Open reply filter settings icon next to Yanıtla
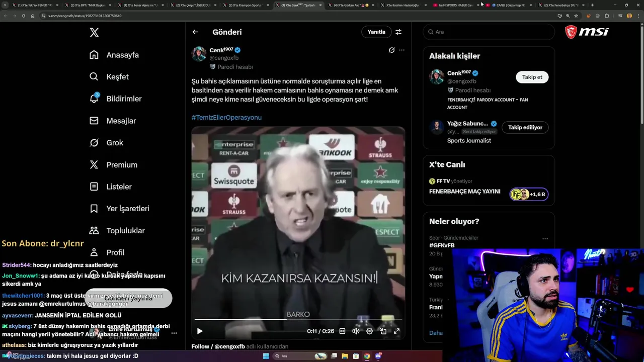 click(x=398, y=32)
